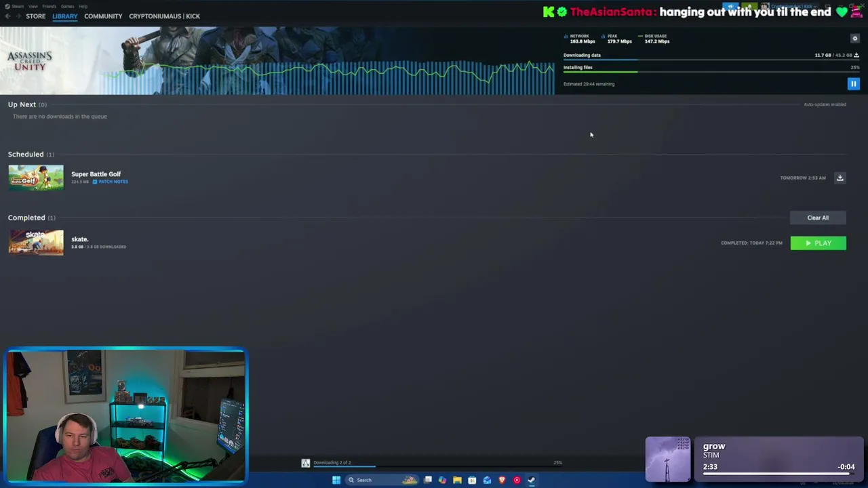Open the View menu
The width and height of the screenshot is (868, 488).
coord(33,6)
